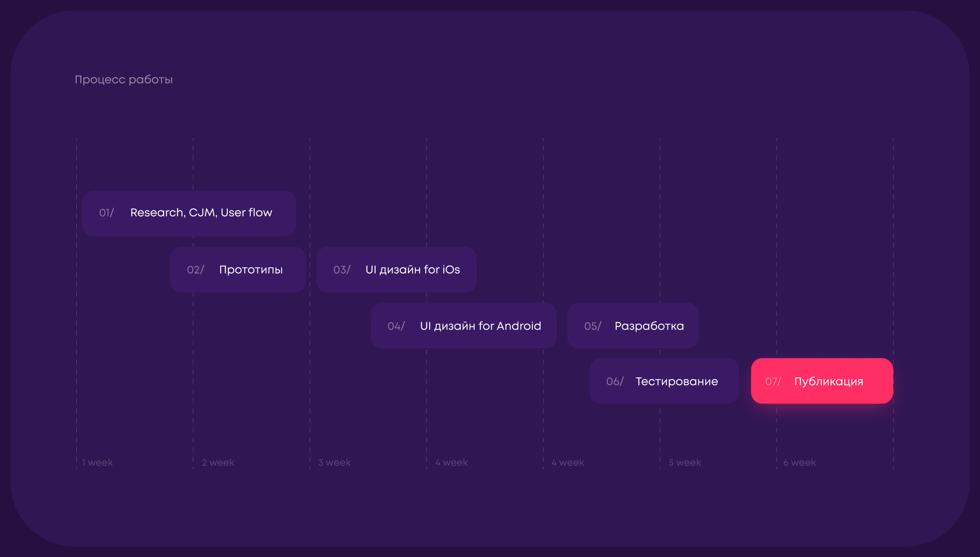The image size is (980, 557).
Task: Select the 6 week timeline label
Action: coord(799,462)
